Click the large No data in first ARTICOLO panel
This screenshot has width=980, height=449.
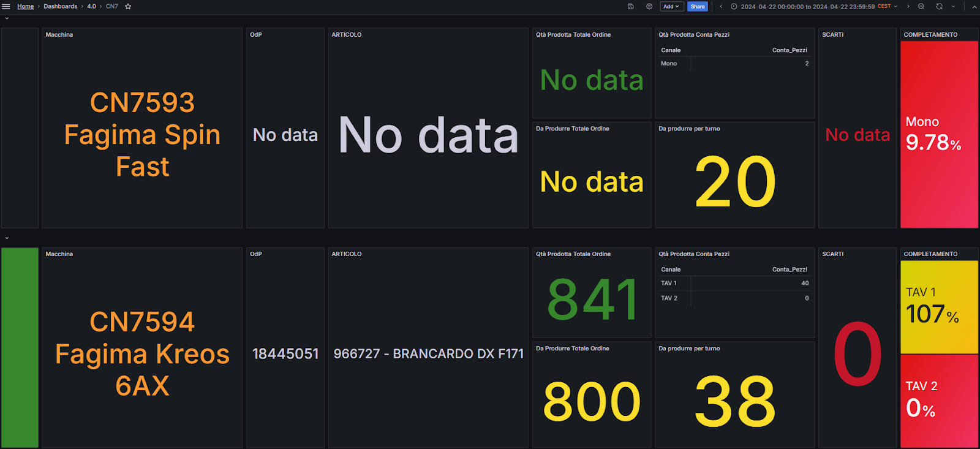(428, 135)
